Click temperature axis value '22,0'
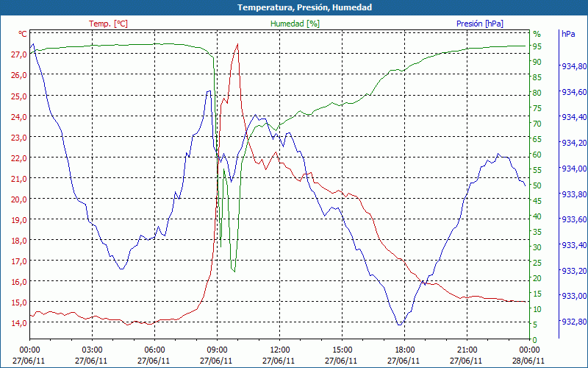 19,158
